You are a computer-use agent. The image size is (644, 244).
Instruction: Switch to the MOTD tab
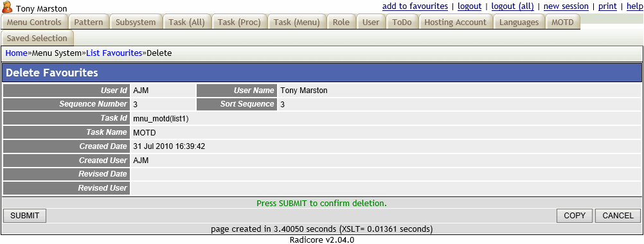click(x=562, y=22)
